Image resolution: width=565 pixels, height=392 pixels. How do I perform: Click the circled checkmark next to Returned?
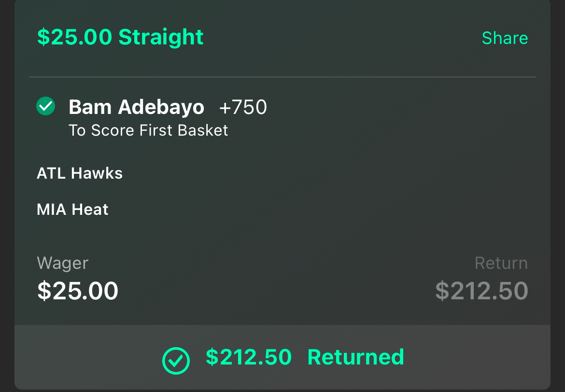click(x=176, y=361)
